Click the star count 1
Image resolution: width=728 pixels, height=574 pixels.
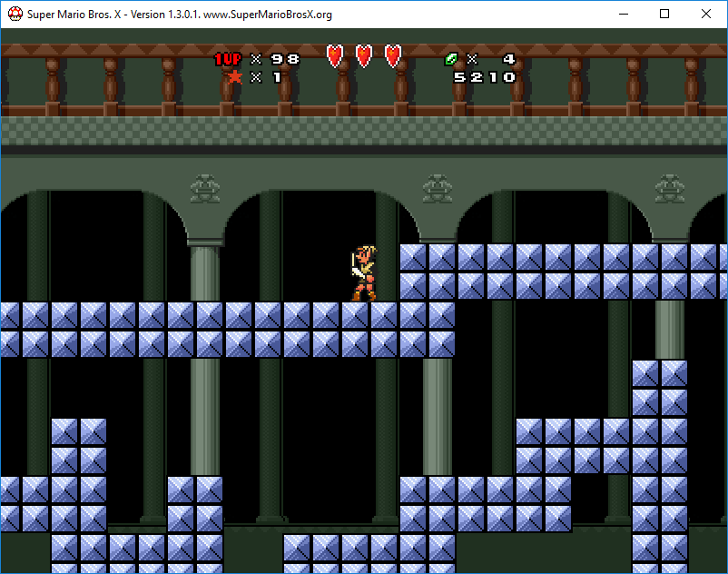tap(277, 77)
